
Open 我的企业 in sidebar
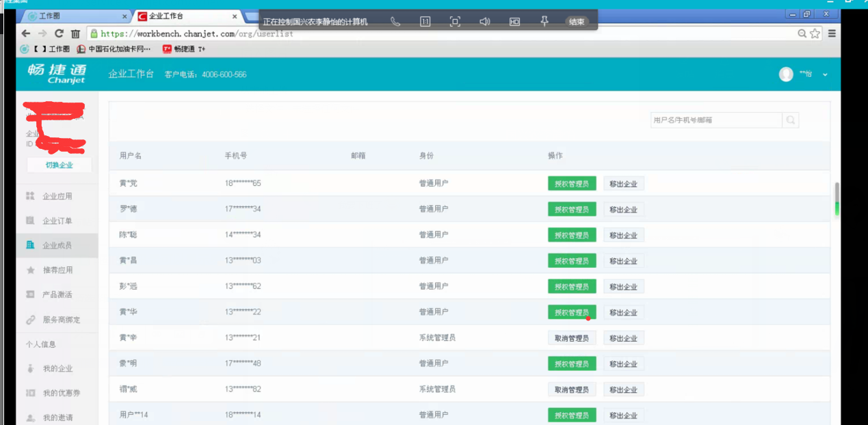point(57,368)
